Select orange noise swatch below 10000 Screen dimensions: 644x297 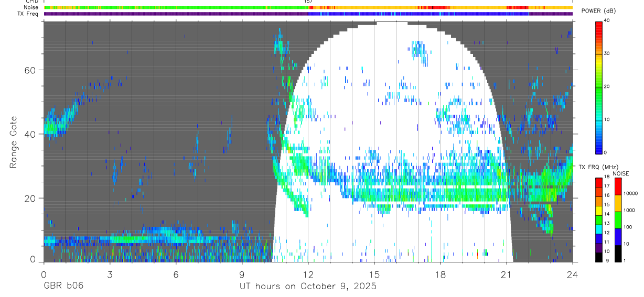pos(618,203)
